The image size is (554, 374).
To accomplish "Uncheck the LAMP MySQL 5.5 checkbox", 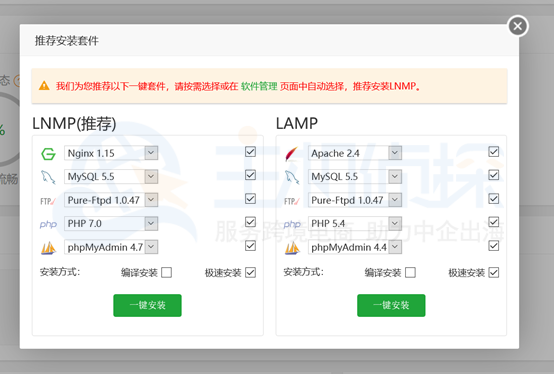I will [x=494, y=175].
